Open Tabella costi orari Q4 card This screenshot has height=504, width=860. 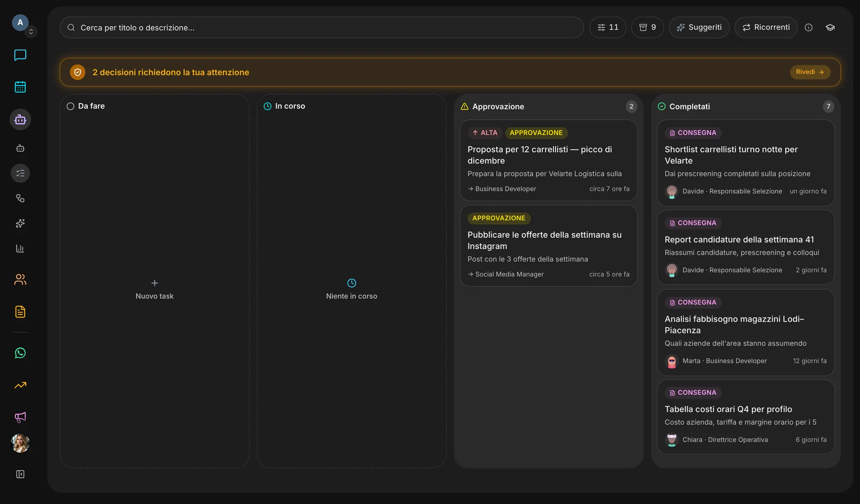(746, 417)
